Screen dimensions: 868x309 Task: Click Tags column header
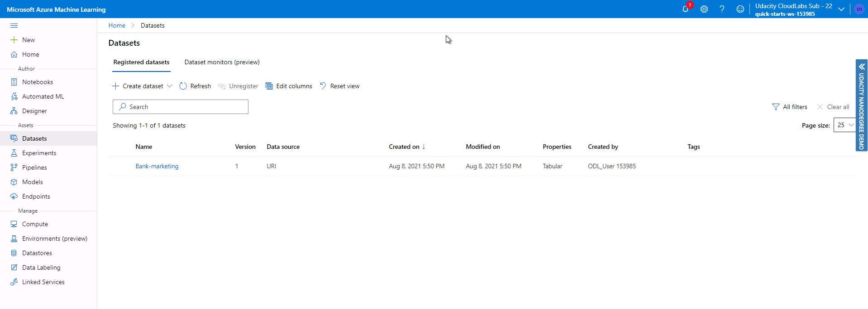pos(694,147)
